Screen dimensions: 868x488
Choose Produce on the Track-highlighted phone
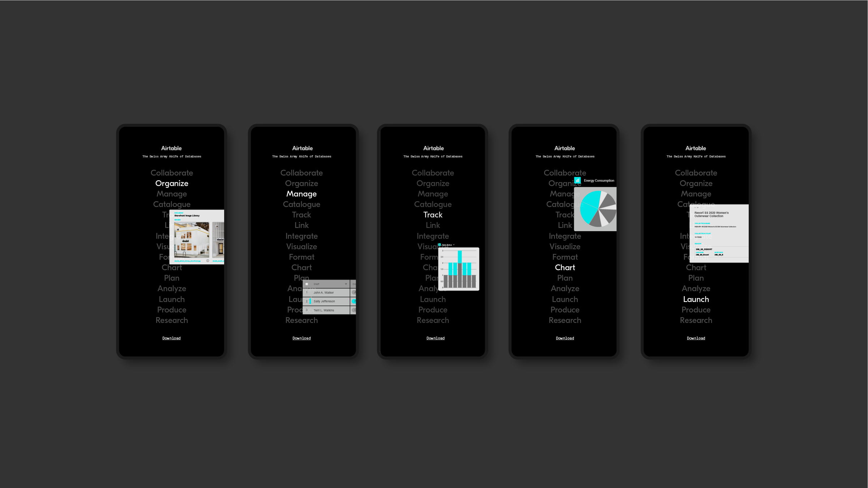pyautogui.click(x=433, y=310)
